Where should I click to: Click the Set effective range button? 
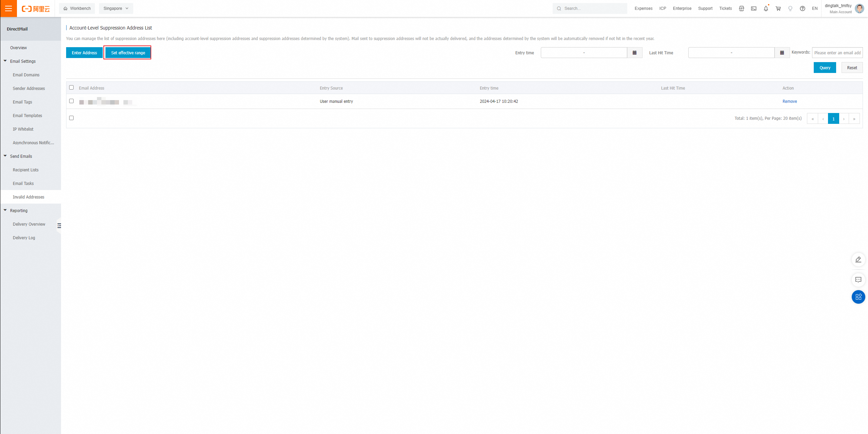pyautogui.click(x=128, y=53)
